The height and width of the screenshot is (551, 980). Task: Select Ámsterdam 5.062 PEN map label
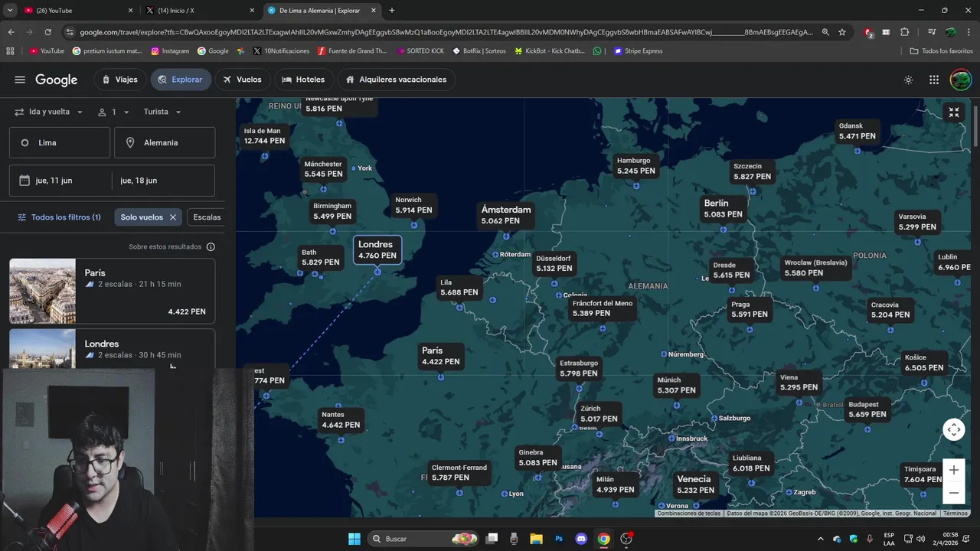(x=506, y=215)
